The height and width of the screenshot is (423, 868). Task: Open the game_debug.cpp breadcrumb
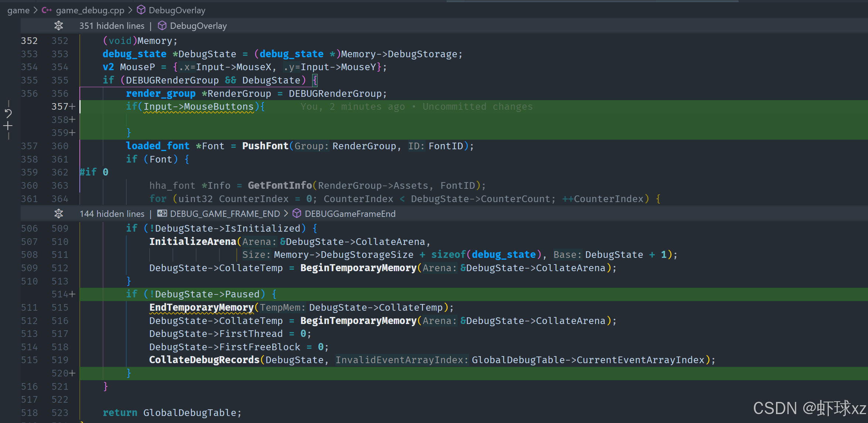[x=90, y=10]
